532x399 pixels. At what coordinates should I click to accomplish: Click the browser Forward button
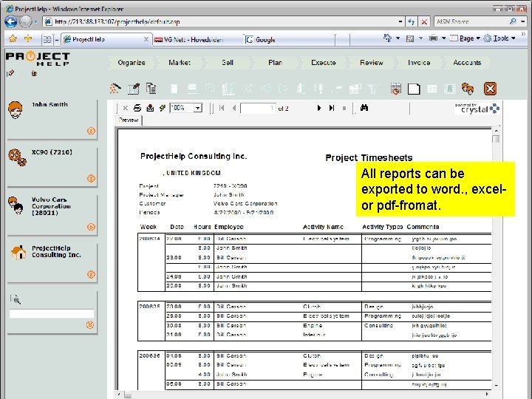(25, 22)
